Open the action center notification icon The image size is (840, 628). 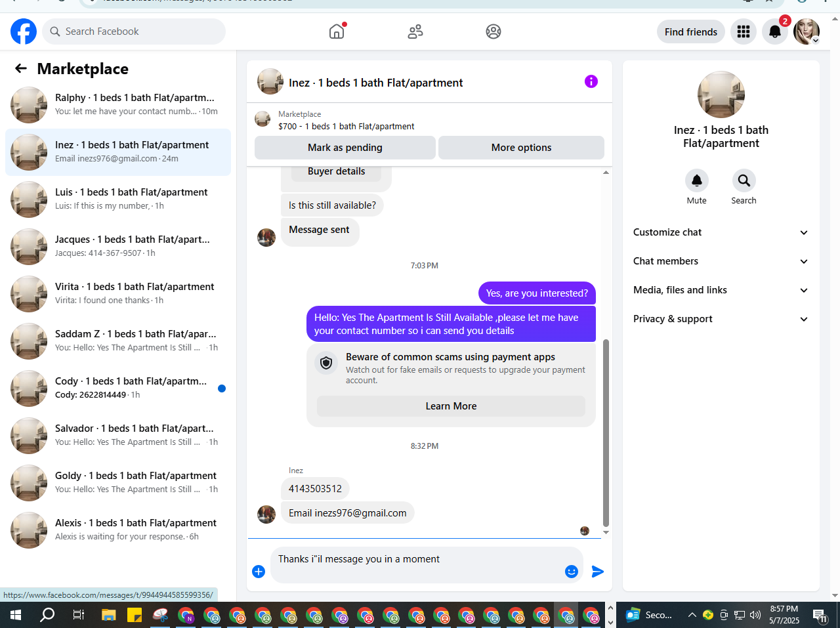pos(820,616)
